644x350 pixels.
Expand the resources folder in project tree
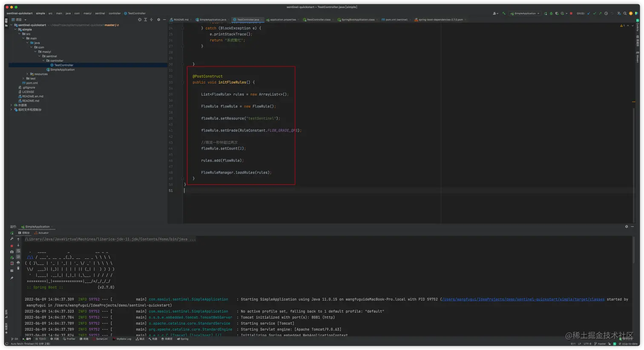[28, 74]
